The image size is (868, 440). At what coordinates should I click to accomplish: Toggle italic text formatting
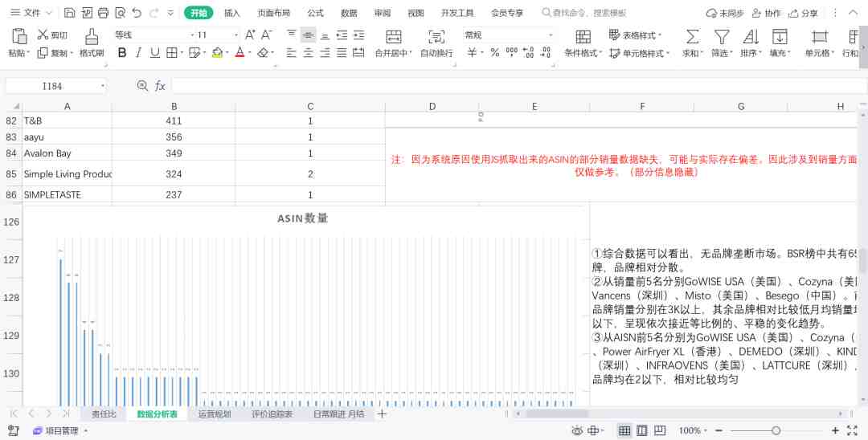138,52
